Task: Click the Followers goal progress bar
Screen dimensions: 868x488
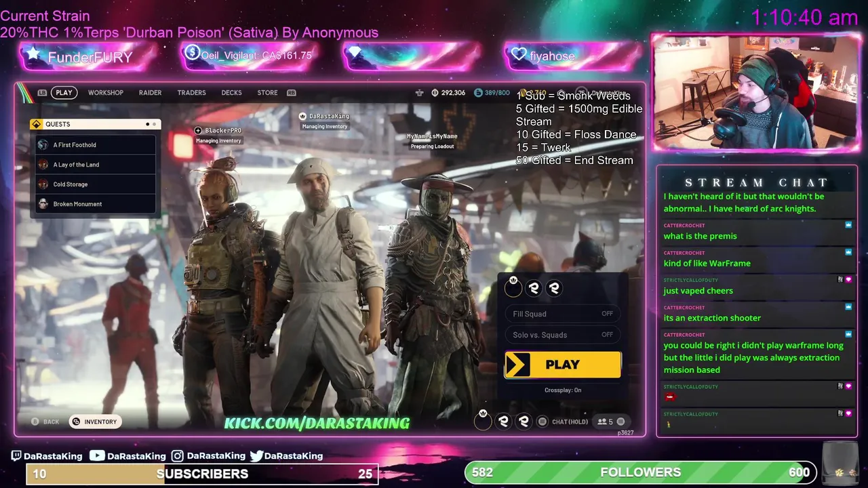Action: tap(640, 472)
